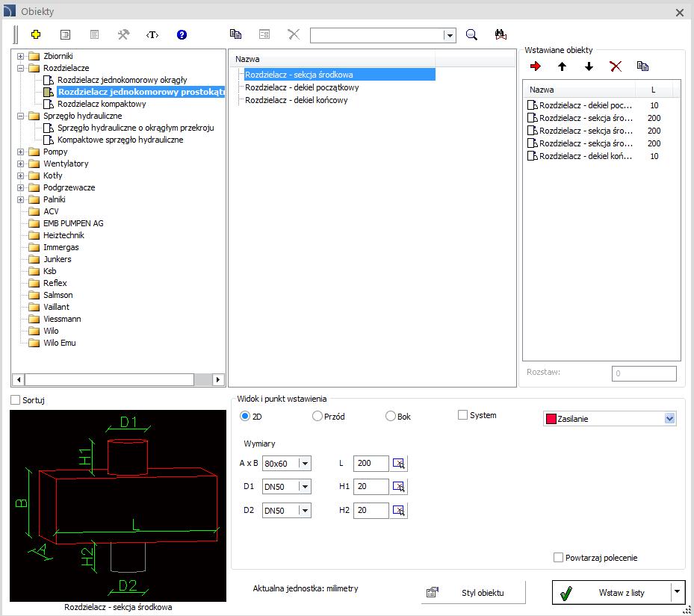Click the Wstaw z listy button
Image resolution: width=694 pixels, height=616 pixels.
click(x=612, y=592)
